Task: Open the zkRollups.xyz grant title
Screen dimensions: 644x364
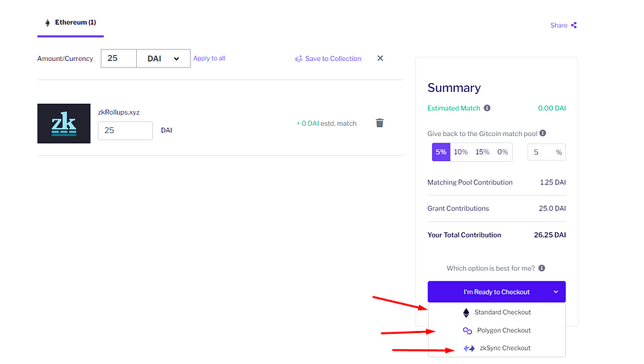Action: pos(118,112)
